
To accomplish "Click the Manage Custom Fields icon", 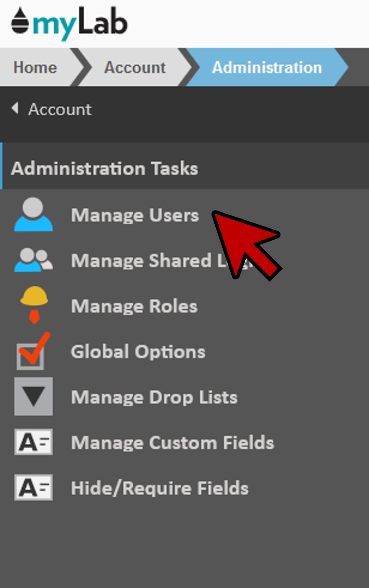I will [33, 442].
